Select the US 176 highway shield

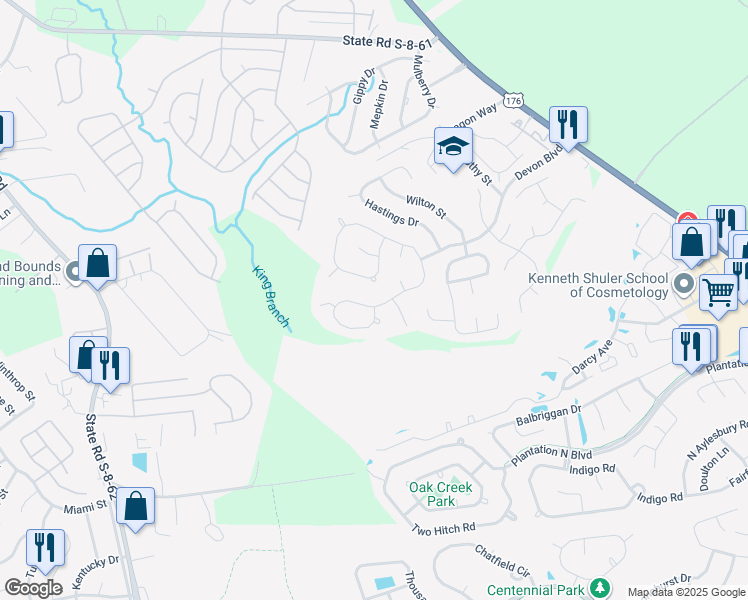pos(513,101)
